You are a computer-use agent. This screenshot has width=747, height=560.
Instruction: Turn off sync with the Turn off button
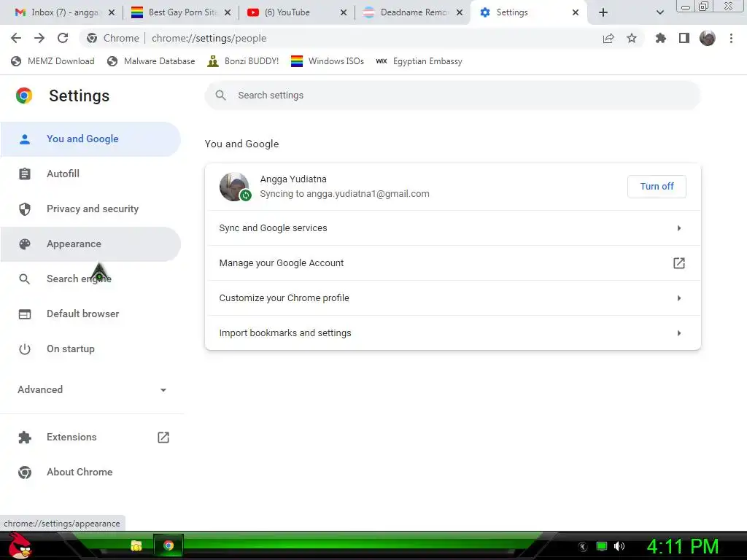657,186
